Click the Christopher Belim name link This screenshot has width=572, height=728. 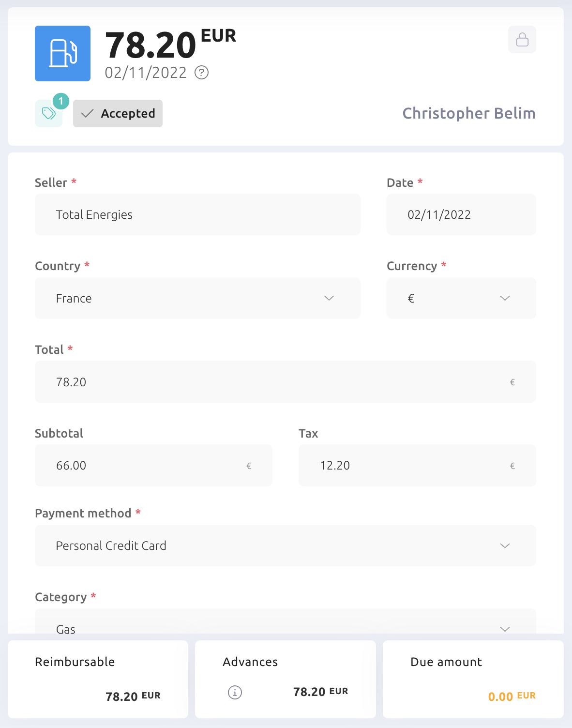(469, 113)
